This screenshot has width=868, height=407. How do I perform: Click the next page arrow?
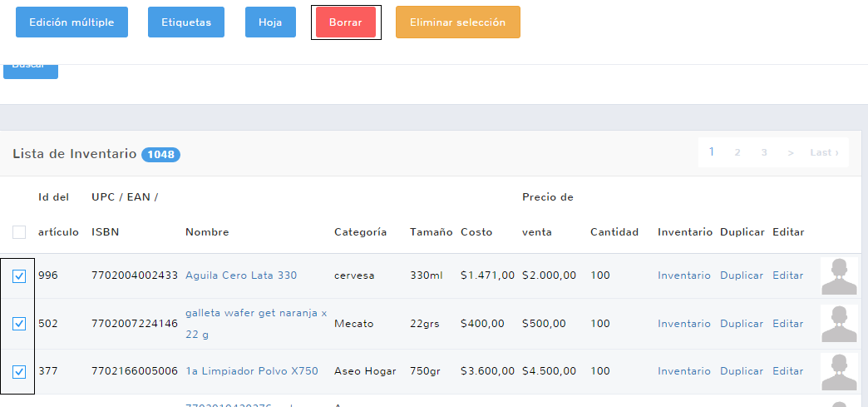click(791, 152)
